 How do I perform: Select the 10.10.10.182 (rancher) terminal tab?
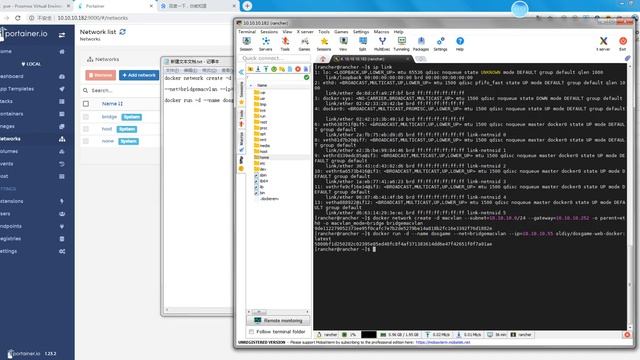pos(371,59)
